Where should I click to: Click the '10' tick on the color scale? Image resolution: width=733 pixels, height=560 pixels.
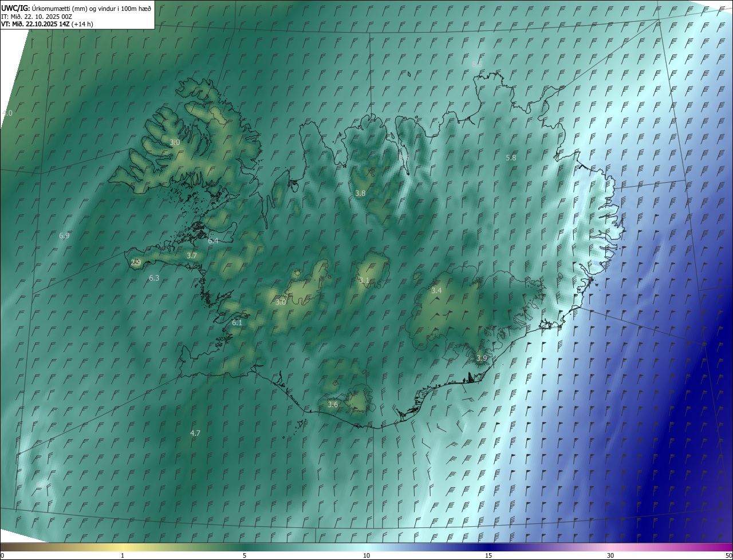pos(366,555)
